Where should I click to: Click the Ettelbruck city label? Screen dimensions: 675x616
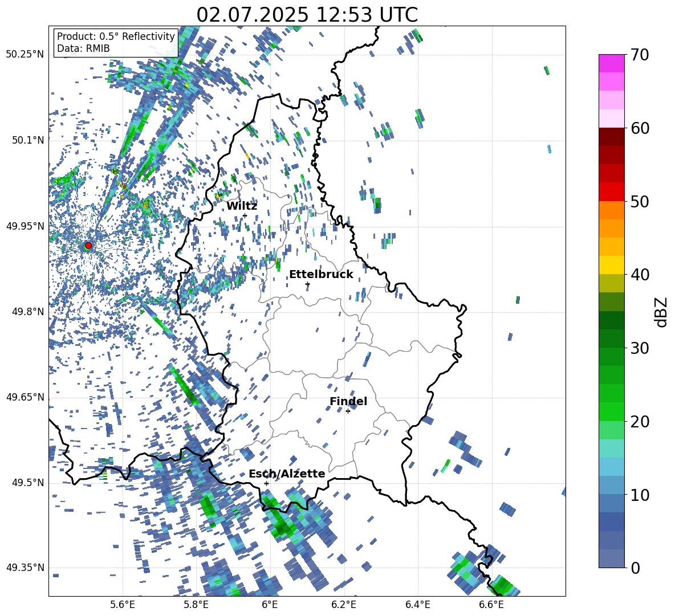coord(321,275)
